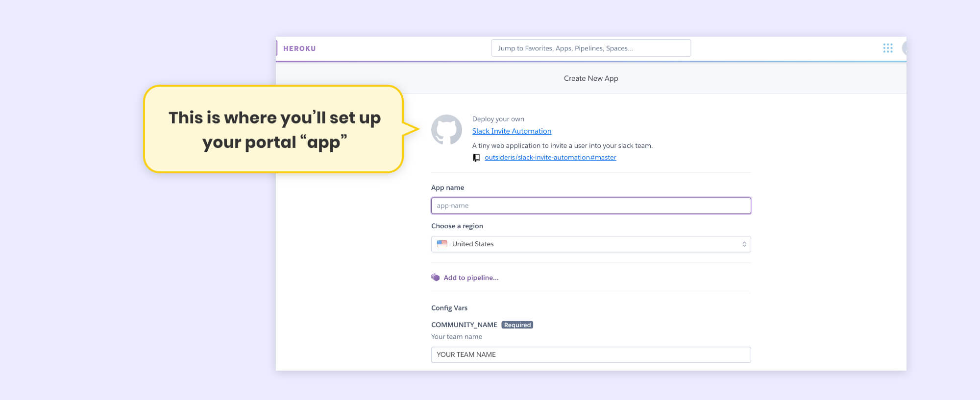Click the region selector up-down arrows

[x=744, y=244]
